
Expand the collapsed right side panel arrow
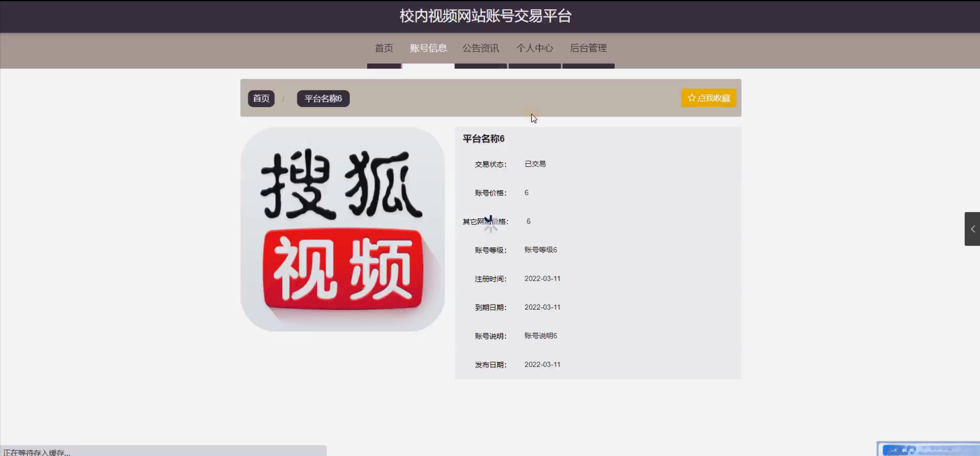coord(972,229)
